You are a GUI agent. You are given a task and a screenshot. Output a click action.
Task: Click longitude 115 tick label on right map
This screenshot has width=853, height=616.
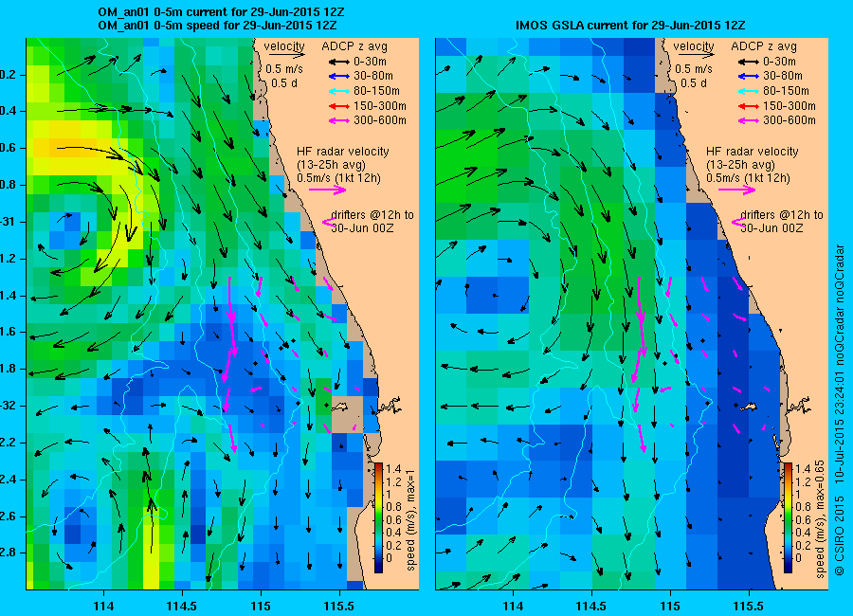pos(670,607)
